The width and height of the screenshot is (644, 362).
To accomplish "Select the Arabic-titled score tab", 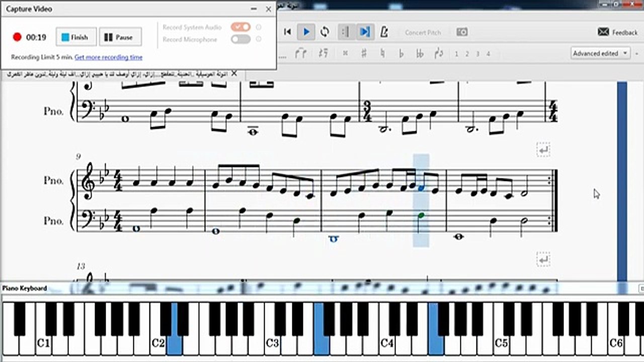I will pos(118,74).
